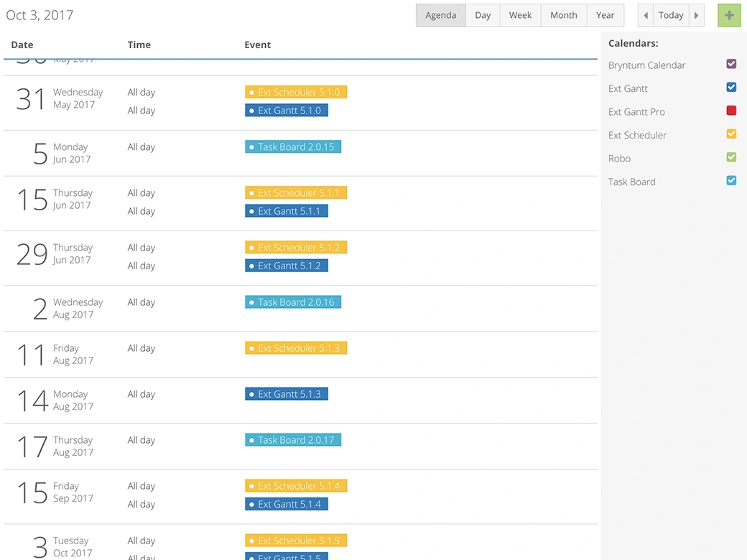747x560 pixels.
Task: Open the Ext Scheduler 5.1.3 event
Action: click(x=296, y=348)
